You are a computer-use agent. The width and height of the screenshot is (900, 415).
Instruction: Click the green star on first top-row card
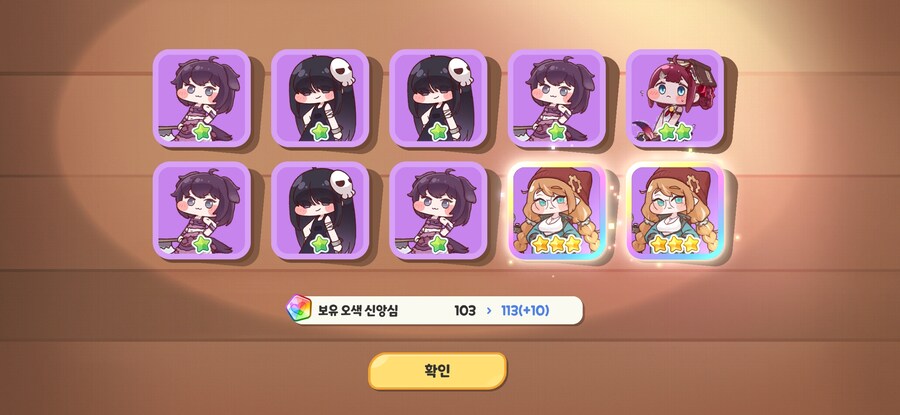(x=201, y=132)
